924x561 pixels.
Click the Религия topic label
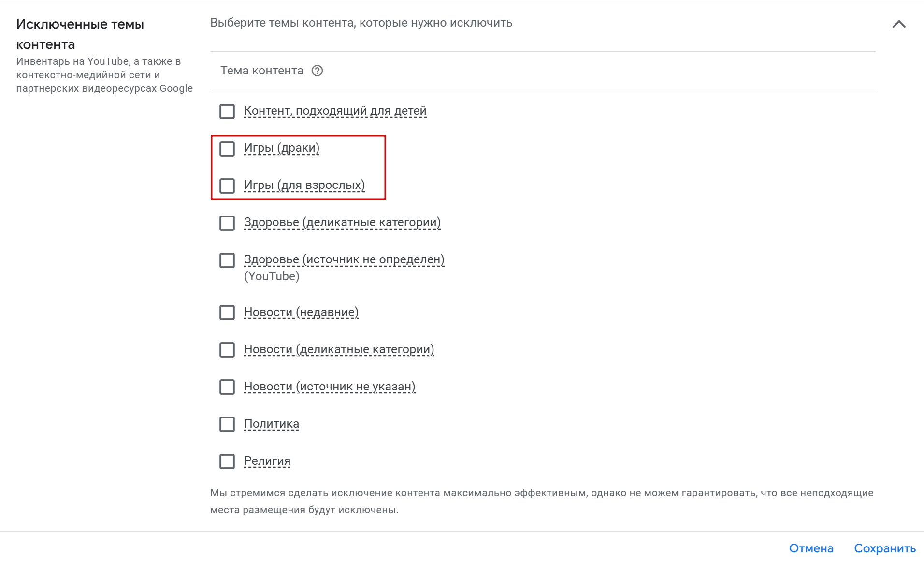click(267, 461)
